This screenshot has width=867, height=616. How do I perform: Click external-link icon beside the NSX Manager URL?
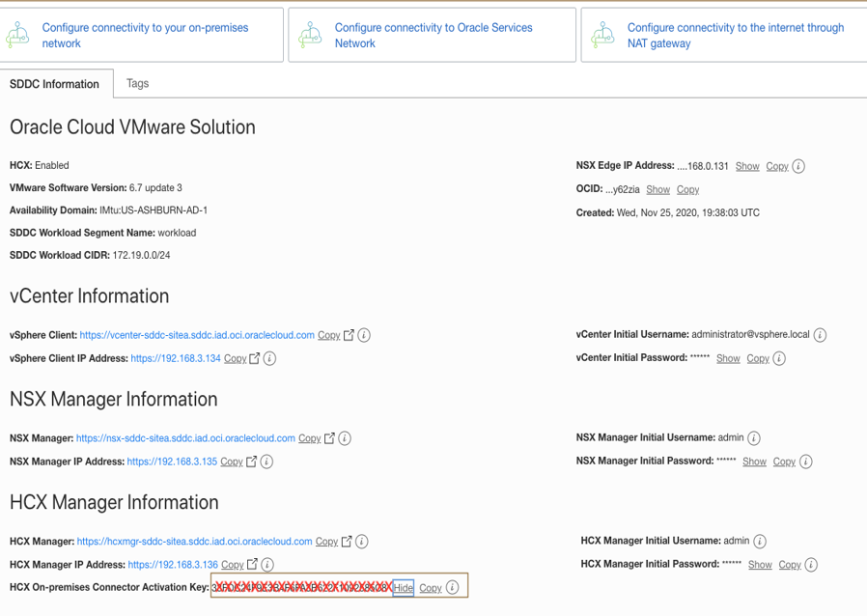(x=327, y=437)
